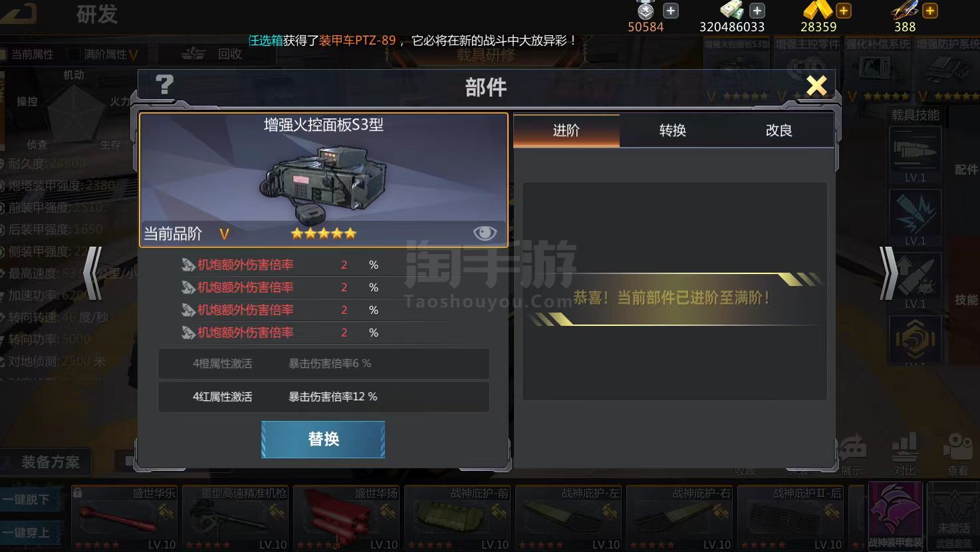Go to previous part with left chevron
Screen dimensions: 980x552
coord(93,273)
